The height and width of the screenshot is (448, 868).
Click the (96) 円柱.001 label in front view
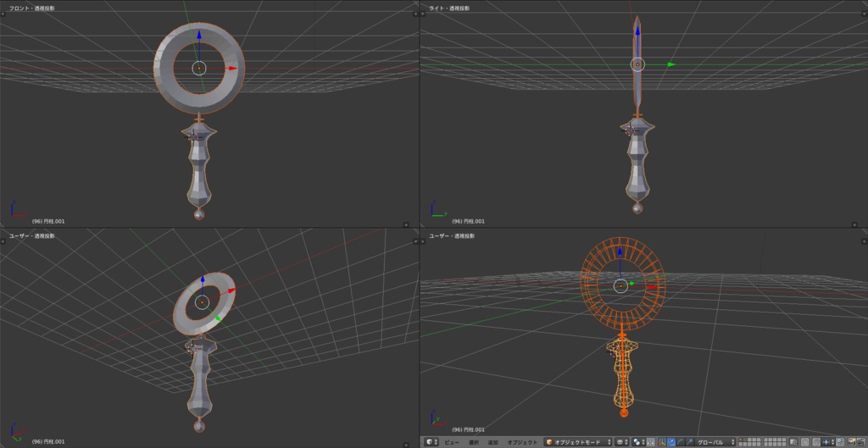coord(48,221)
